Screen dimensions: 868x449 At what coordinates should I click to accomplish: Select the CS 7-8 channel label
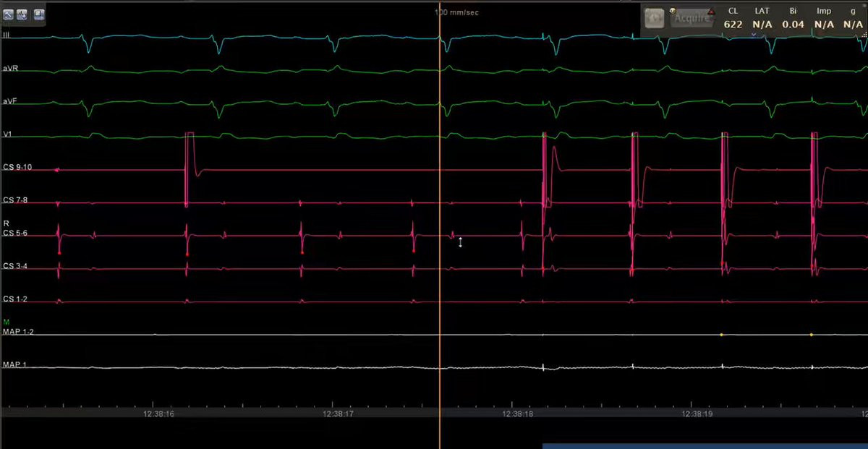[x=15, y=200]
